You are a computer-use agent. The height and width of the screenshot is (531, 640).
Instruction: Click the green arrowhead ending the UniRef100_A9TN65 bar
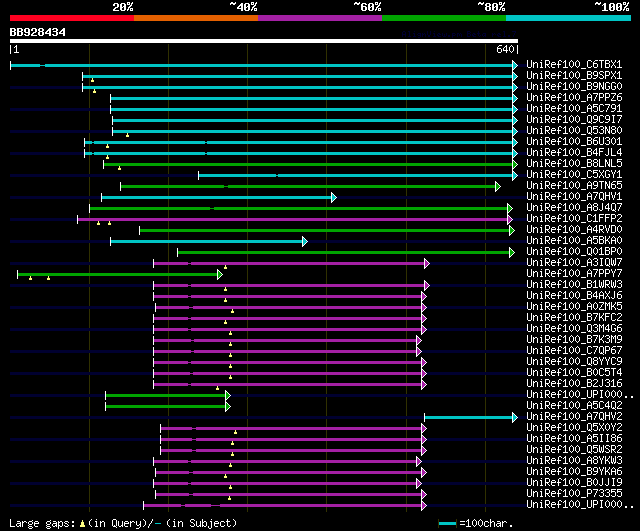click(x=498, y=187)
